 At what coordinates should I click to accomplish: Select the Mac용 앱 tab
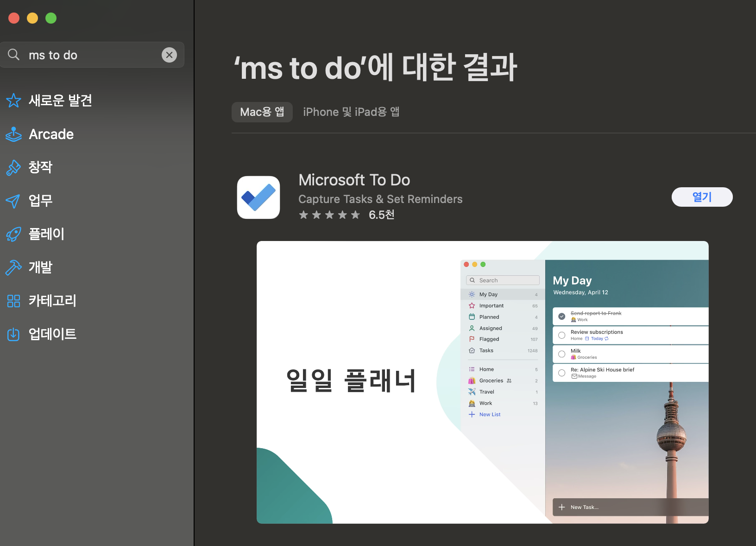point(262,112)
